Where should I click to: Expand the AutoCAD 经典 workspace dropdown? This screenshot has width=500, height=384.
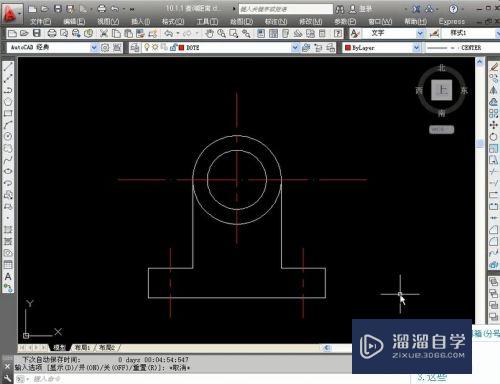pos(94,48)
